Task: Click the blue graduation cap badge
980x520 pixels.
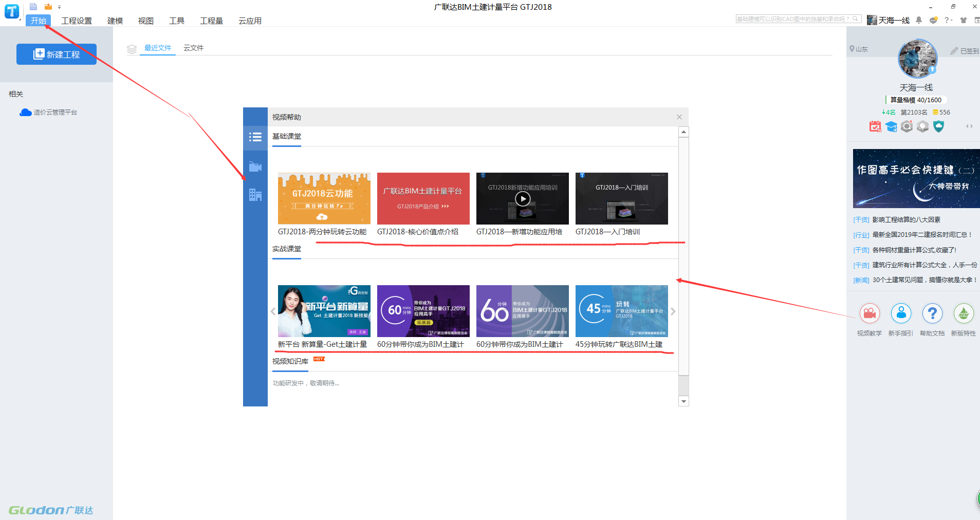Action: [x=891, y=126]
